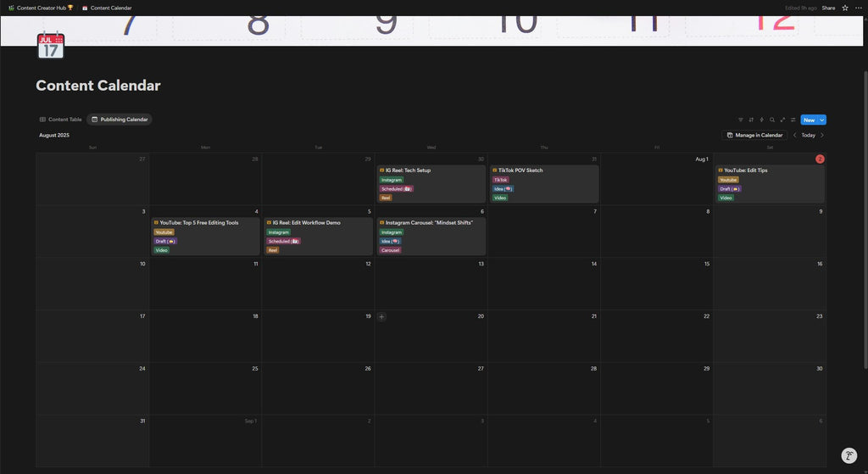Open YouTube: Top 5 Free Editing Tools card
The image size is (868, 474).
click(x=205, y=237)
